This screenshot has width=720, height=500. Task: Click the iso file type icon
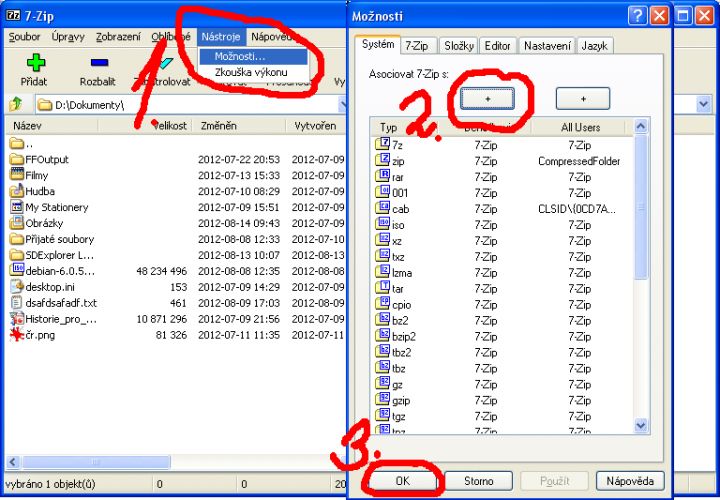click(x=382, y=225)
